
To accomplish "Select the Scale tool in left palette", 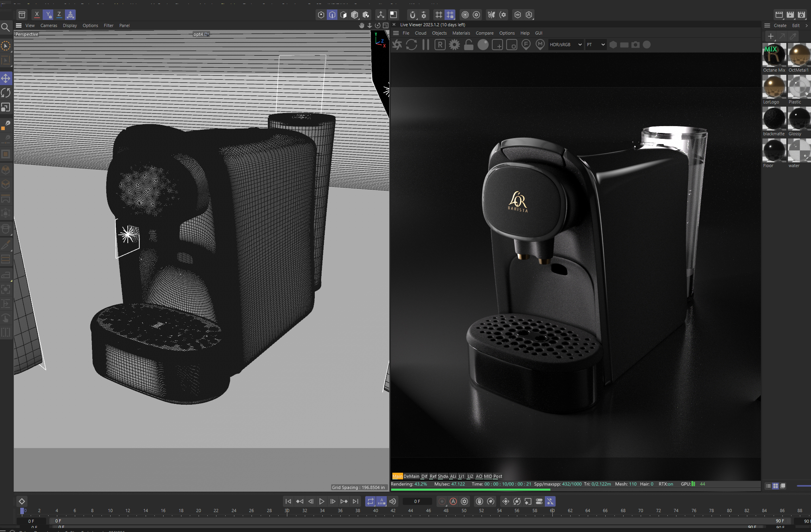I will [x=6, y=107].
